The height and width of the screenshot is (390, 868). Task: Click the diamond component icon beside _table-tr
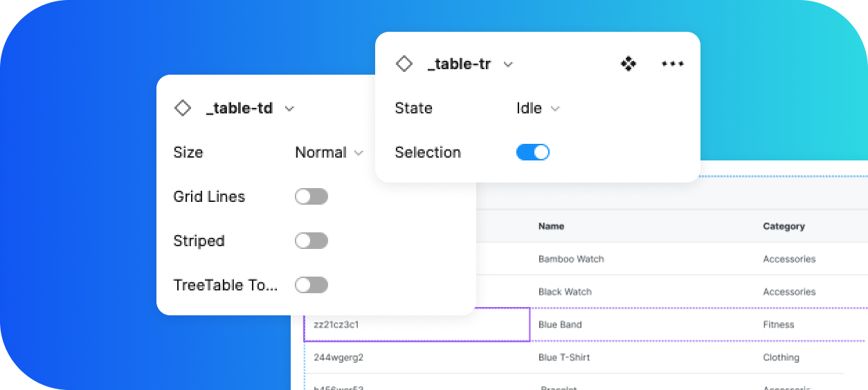(404, 64)
